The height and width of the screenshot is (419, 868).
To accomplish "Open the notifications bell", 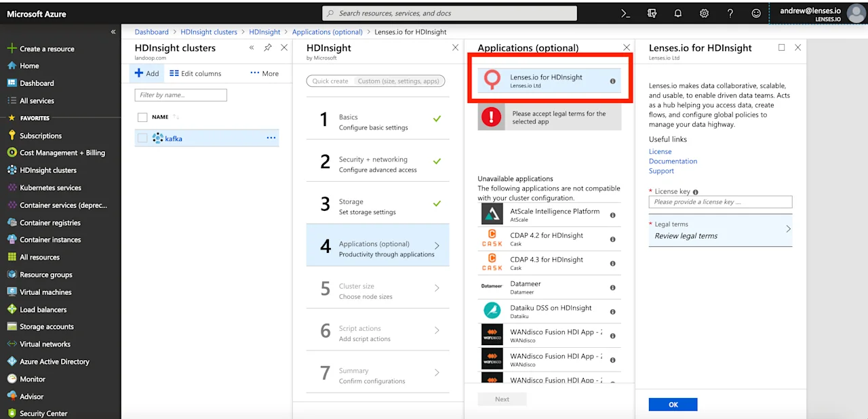I will tap(677, 13).
